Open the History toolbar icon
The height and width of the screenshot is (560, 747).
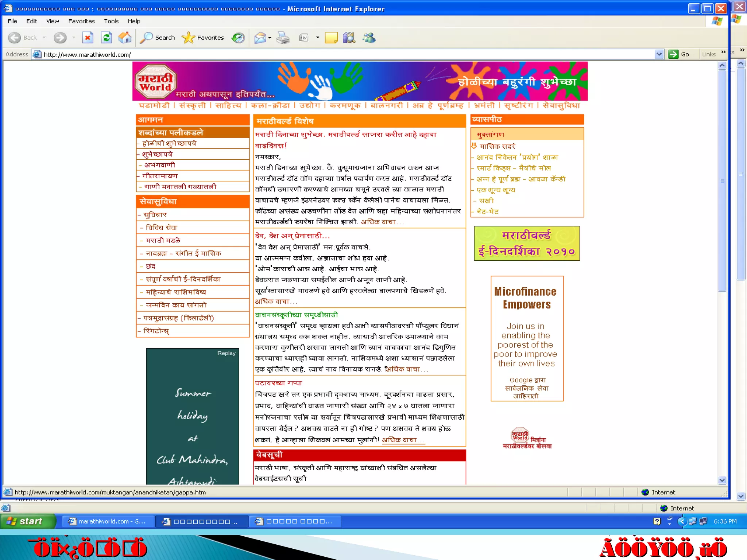tap(238, 38)
